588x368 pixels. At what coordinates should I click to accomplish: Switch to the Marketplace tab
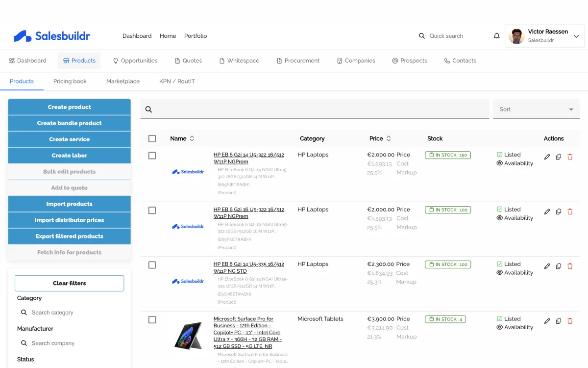tap(123, 81)
